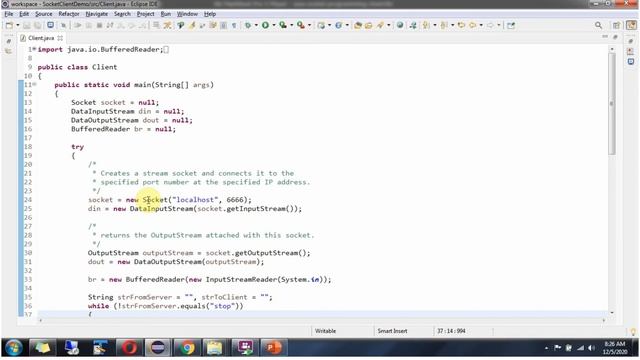Select the Client.java editor tab

pyautogui.click(x=40, y=38)
